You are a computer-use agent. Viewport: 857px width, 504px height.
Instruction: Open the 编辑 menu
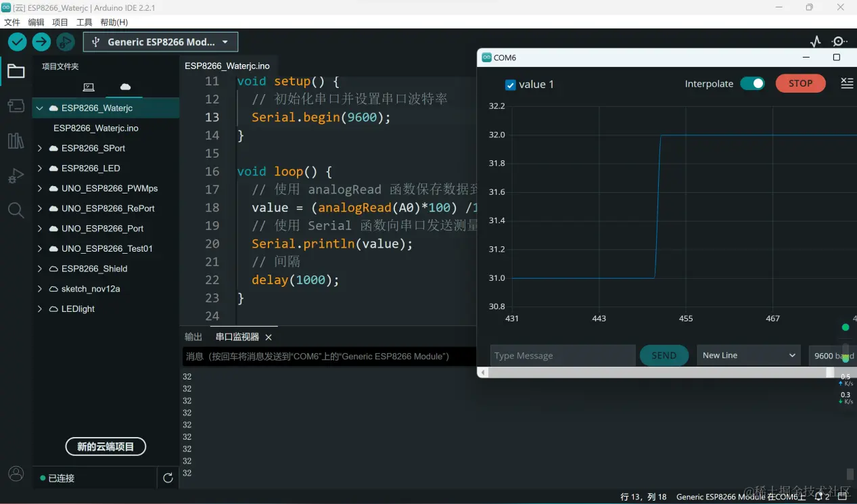click(x=36, y=22)
